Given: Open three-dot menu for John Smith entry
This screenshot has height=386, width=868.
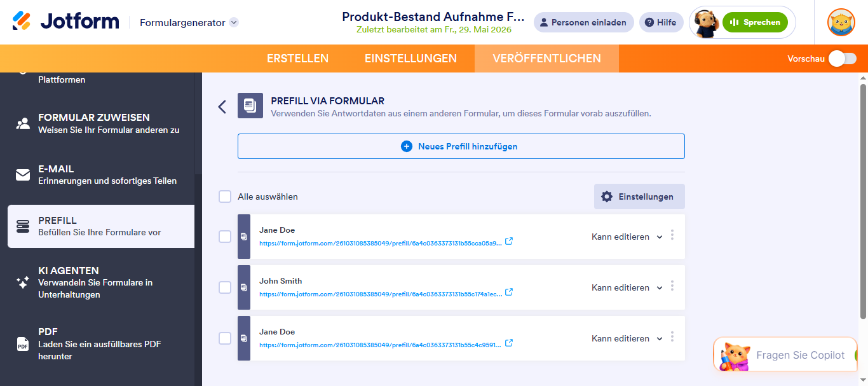Looking at the screenshot, I should [672, 286].
